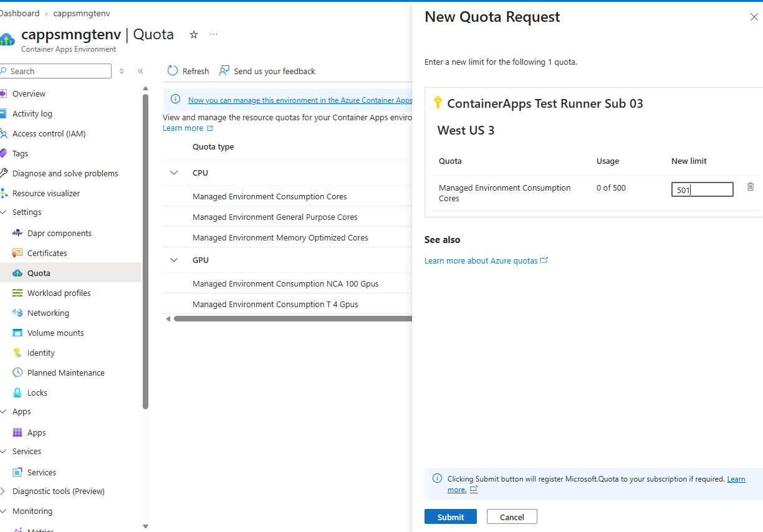Open the Certificates icon in sidebar
763x532 pixels.
click(x=17, y=253)
